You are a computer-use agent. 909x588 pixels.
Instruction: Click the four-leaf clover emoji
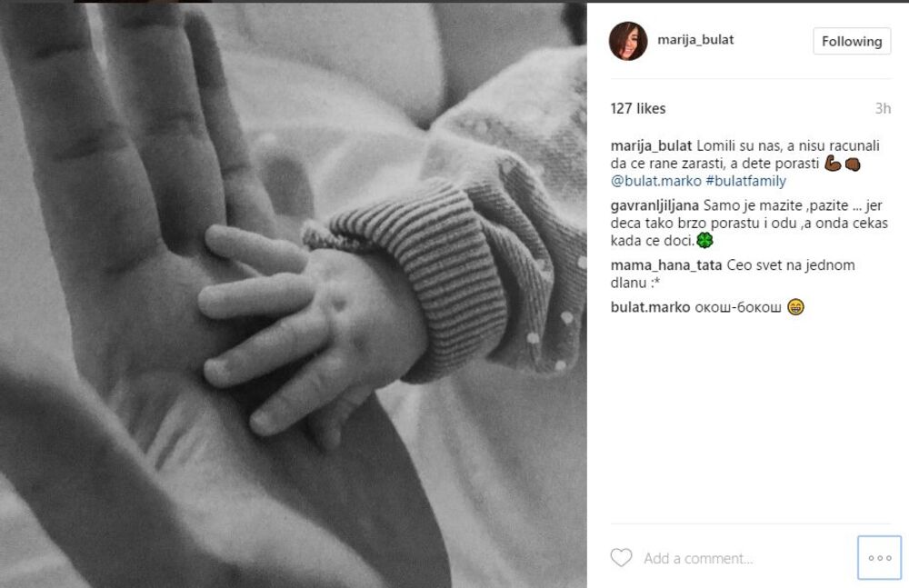(704, 240)
